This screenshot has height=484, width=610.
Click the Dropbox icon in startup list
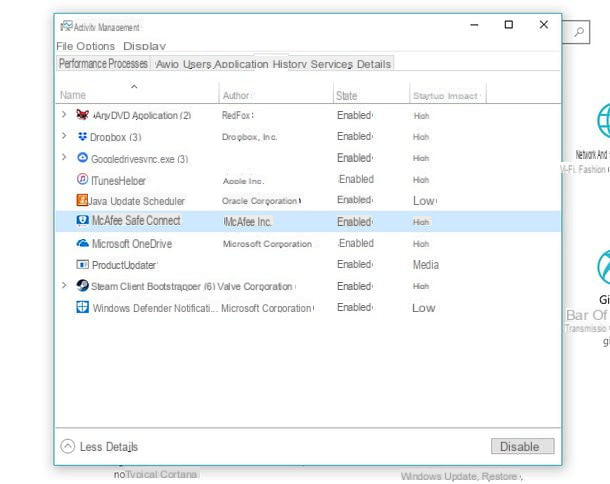pyautogui.click(x=82, y=136)
